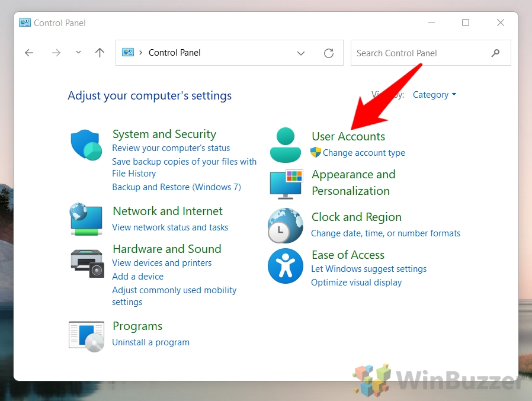Image resolution: width=532 pixels, height=401 pixels.
Task: Open Clock and Region category
Action: tap(357, 217)
